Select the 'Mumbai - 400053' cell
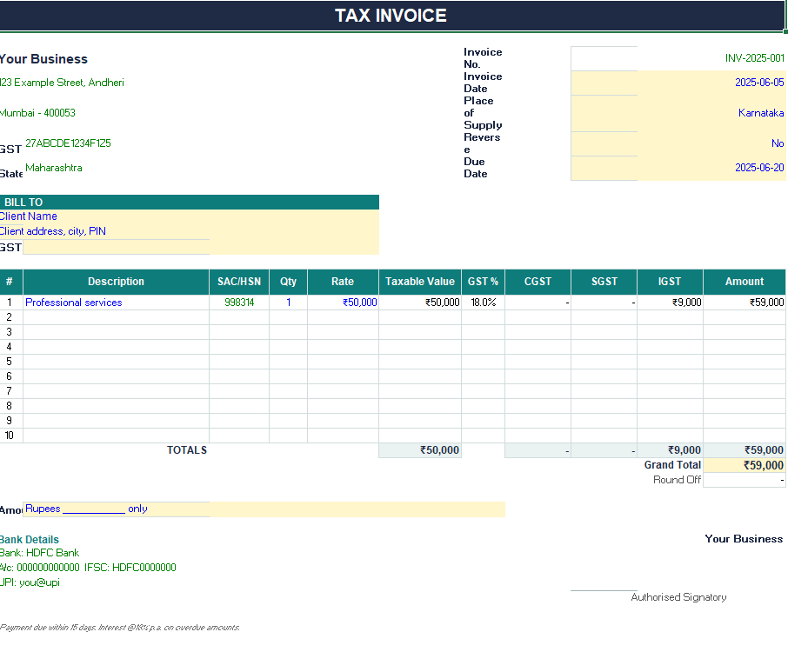 (x=37, y=112)
